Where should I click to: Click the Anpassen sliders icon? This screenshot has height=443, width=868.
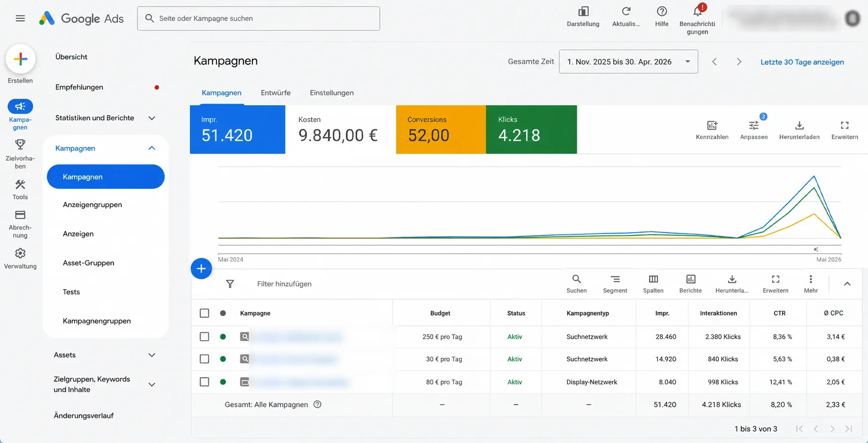(x=754, y=125)
